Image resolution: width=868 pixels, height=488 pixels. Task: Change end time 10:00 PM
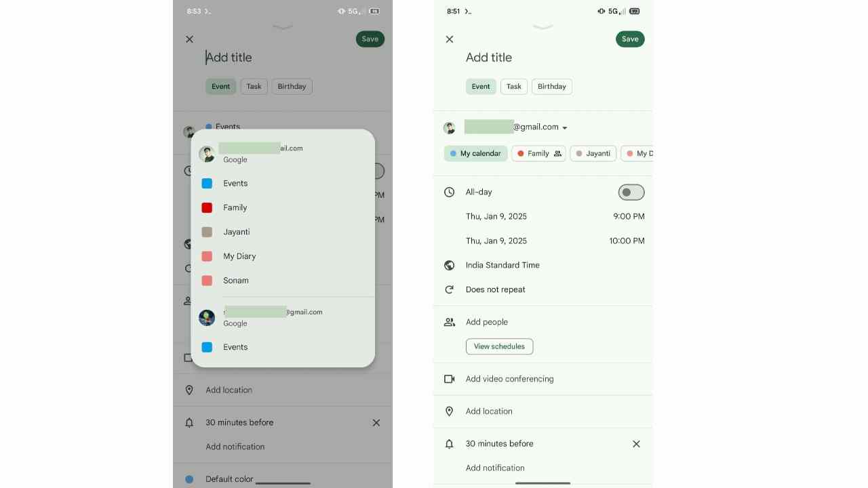[627, 241]
